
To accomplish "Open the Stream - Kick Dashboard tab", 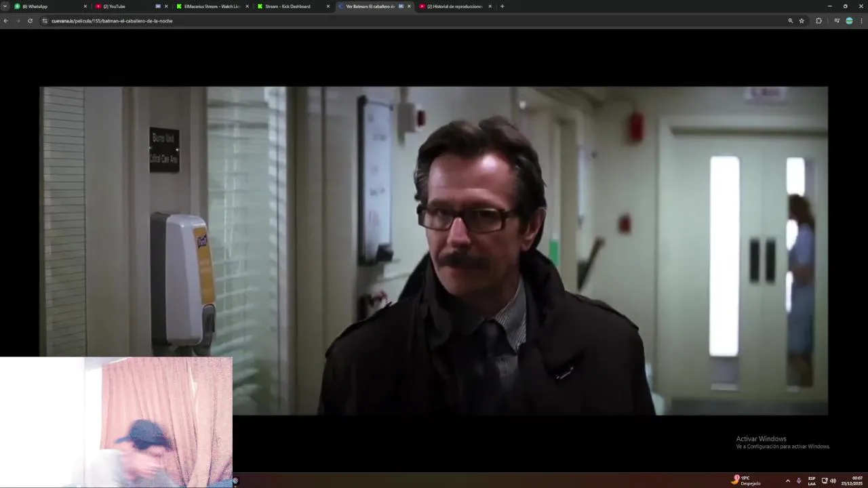I will [x=294, y=6].
